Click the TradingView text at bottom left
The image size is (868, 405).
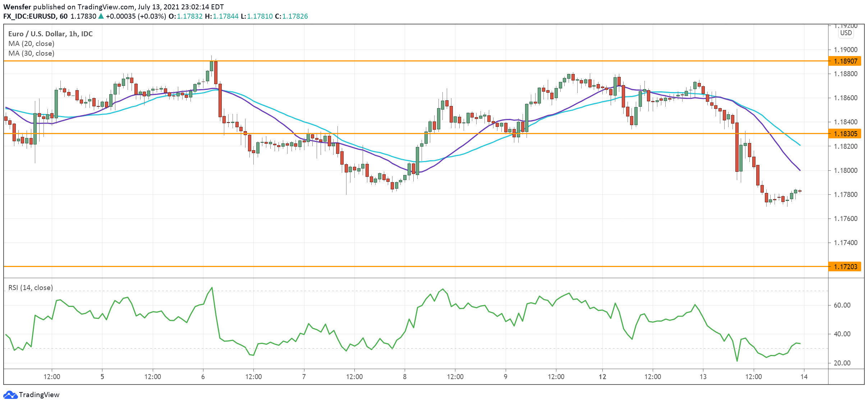click(39, 395)
